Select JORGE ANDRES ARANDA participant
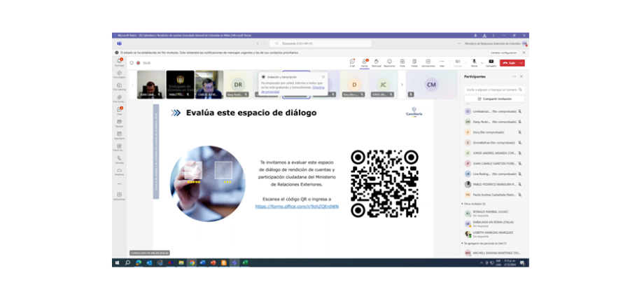This screenshot has width=644, height=294. pyautogui.click(x=493, y=153)
